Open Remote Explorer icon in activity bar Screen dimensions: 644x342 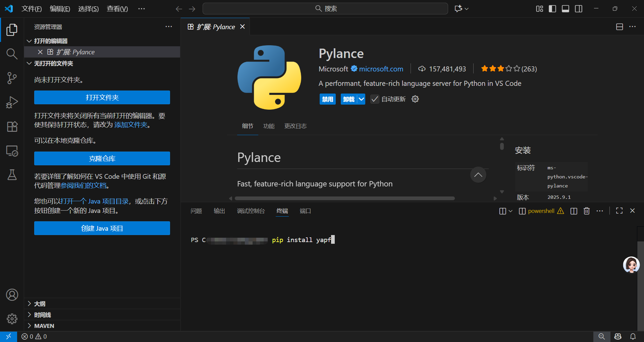pos(12,151)
